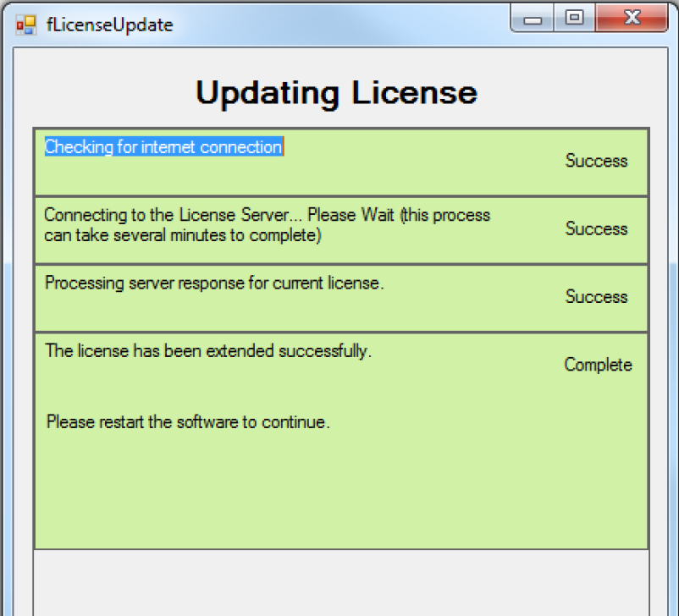
Task: Click The license has been extended successfully text
Action: coord(208,351)
